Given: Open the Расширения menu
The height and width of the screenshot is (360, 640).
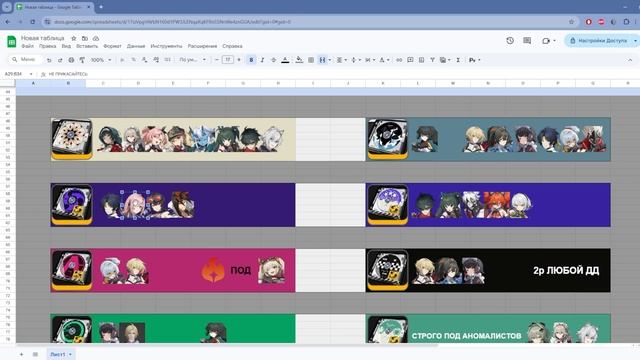Looking at the screenshot, I should click(202, 46).
